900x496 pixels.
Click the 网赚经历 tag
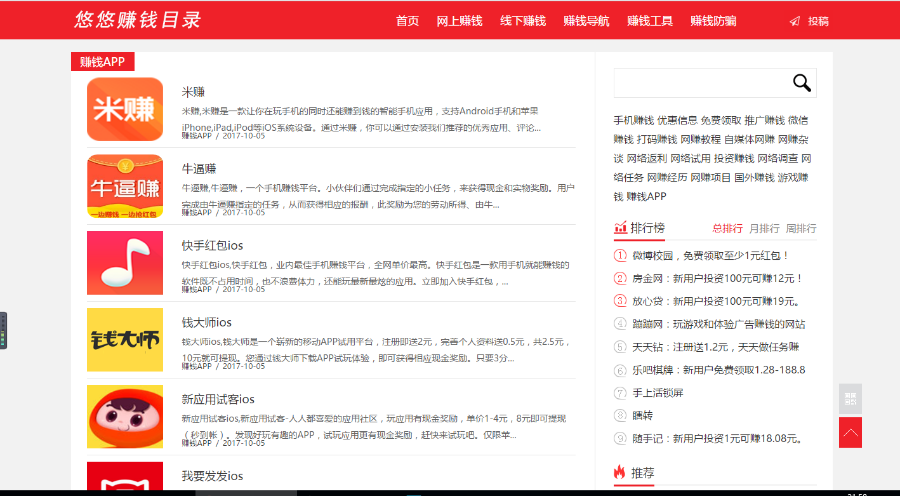(x=667, y=177)
